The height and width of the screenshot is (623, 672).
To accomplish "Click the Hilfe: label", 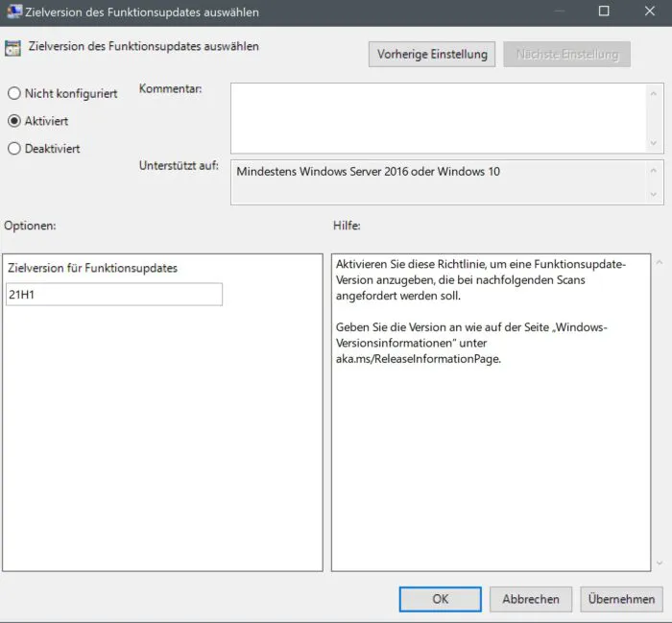I will coord(347,226).
